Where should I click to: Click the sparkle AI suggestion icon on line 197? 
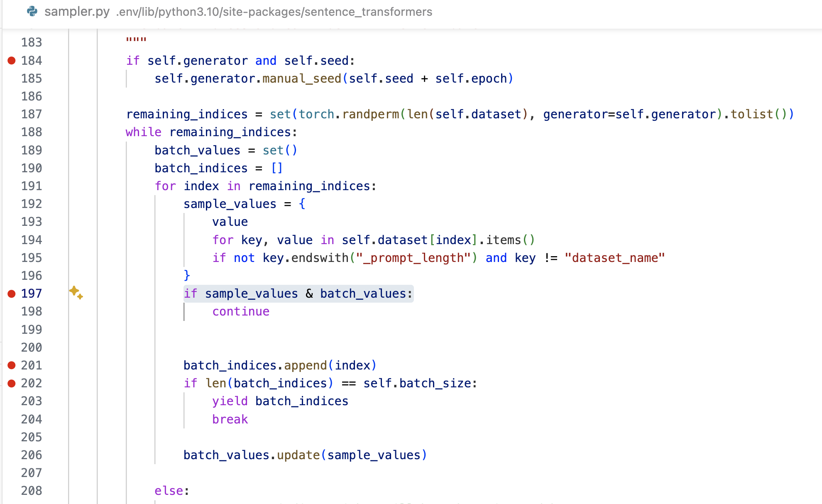click(x=76, y=292)
